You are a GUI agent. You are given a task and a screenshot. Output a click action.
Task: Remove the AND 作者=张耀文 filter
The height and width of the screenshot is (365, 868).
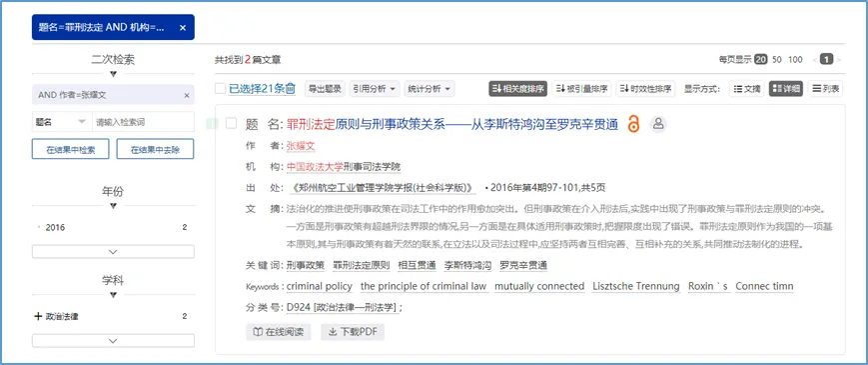[x=187, y=95]
